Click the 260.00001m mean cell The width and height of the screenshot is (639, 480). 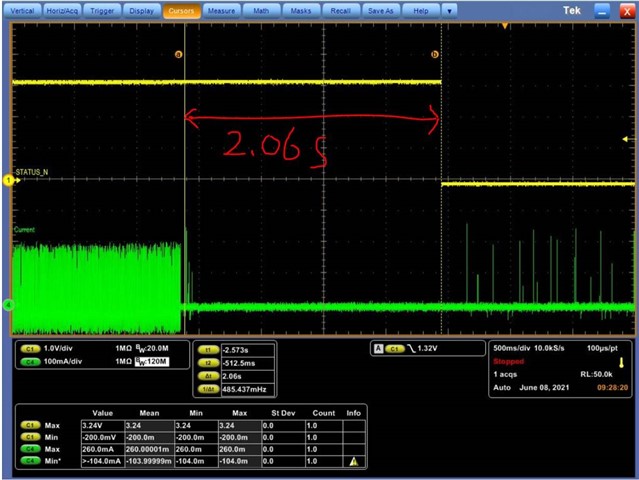(x=150, y=449)
